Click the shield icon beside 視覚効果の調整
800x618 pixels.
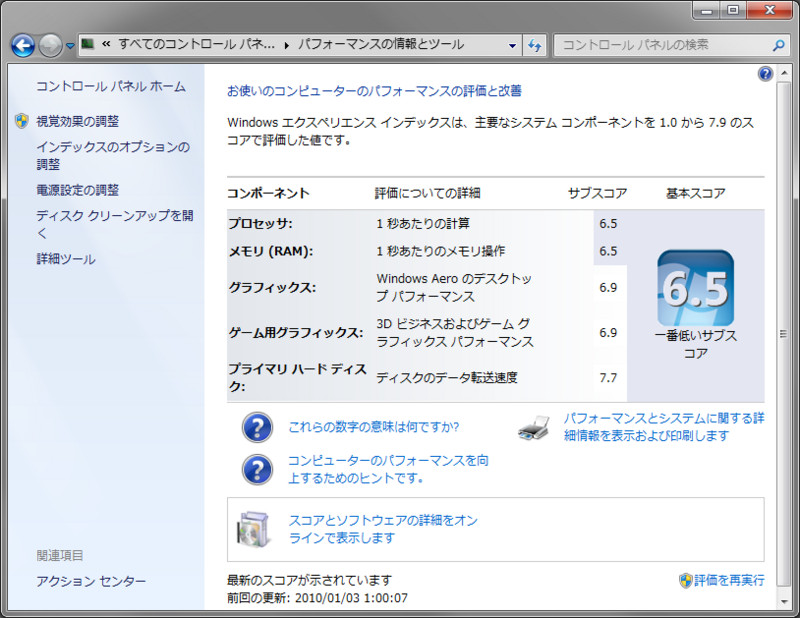tap(21, 121)
